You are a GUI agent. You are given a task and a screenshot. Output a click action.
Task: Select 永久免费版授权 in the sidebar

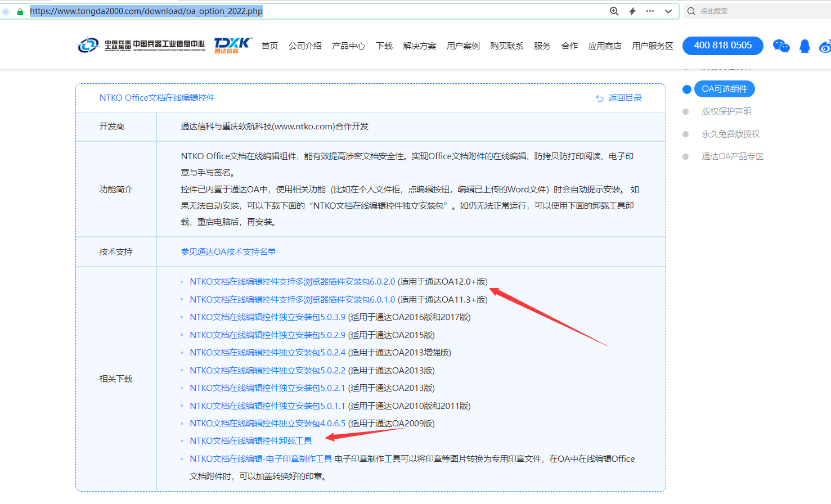[730, 134]
